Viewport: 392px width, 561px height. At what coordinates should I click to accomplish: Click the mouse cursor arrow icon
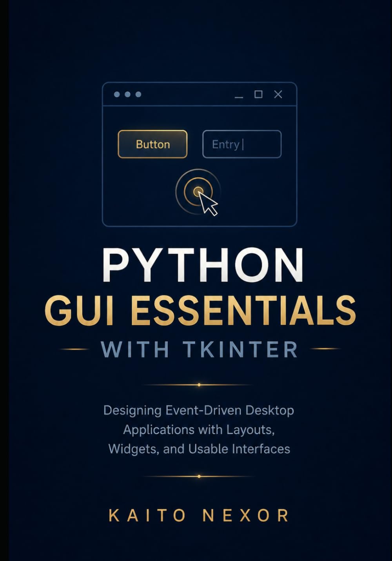[x=208, y=204]
